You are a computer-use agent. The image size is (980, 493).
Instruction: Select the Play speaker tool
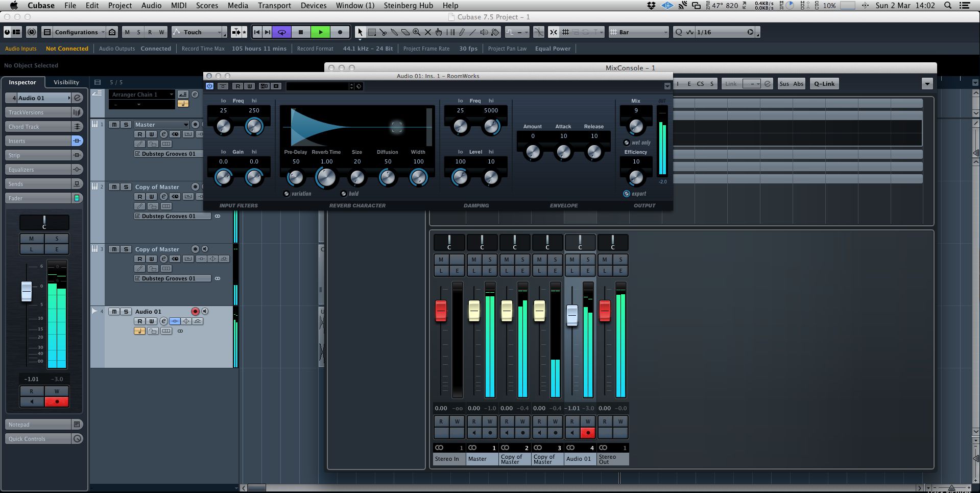(484, 32)
